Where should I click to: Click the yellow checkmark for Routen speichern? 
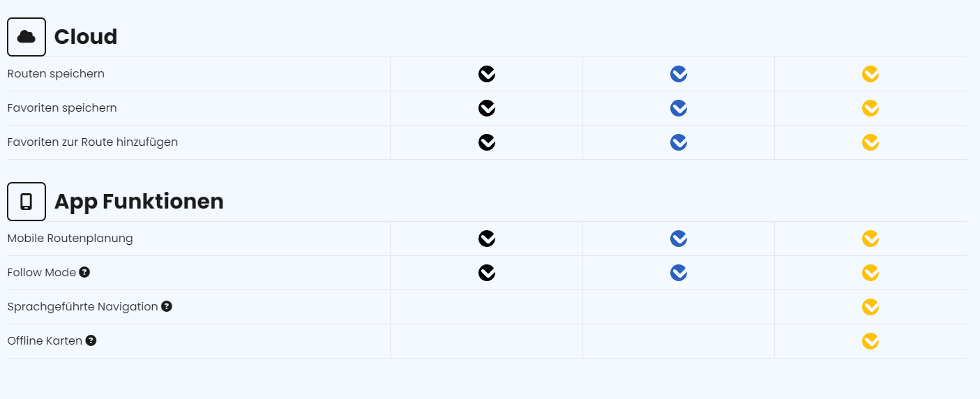(870, 74)
